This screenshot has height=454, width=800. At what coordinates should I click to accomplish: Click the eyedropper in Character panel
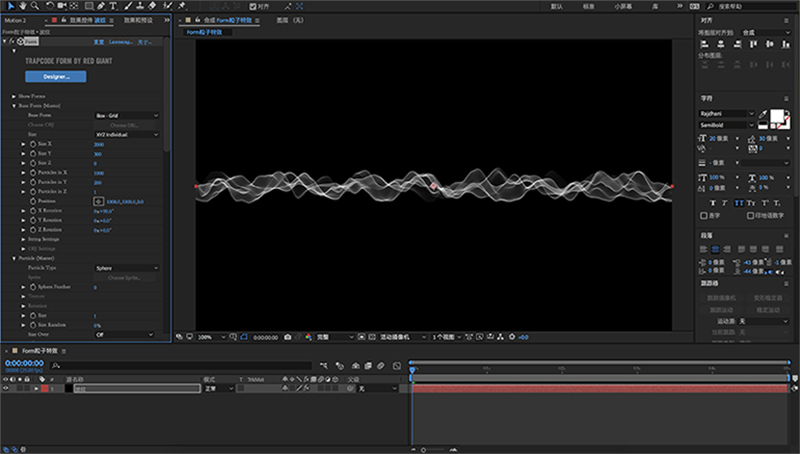[763, 114]
